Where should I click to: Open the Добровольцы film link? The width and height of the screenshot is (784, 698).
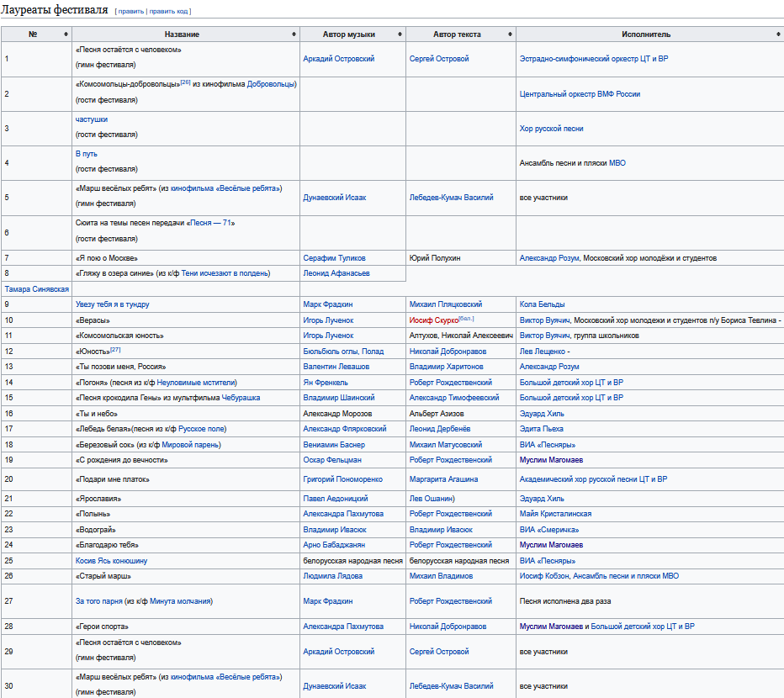271,84
